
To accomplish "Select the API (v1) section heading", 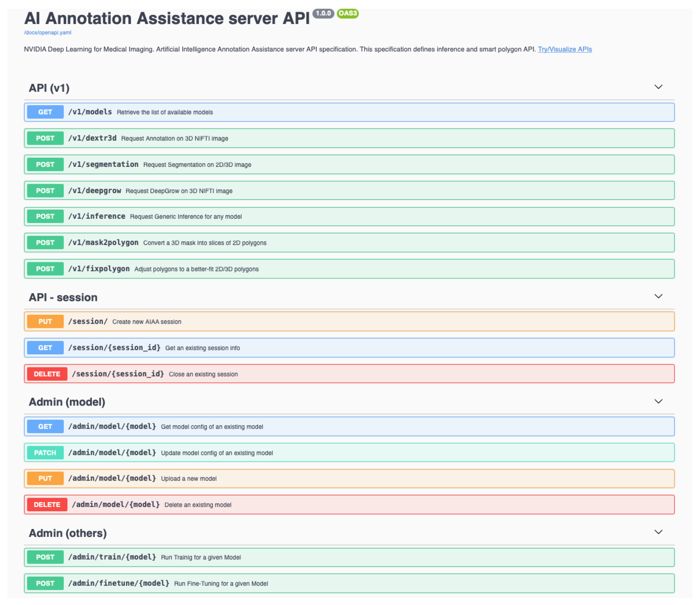I will (x=49, y=88).
